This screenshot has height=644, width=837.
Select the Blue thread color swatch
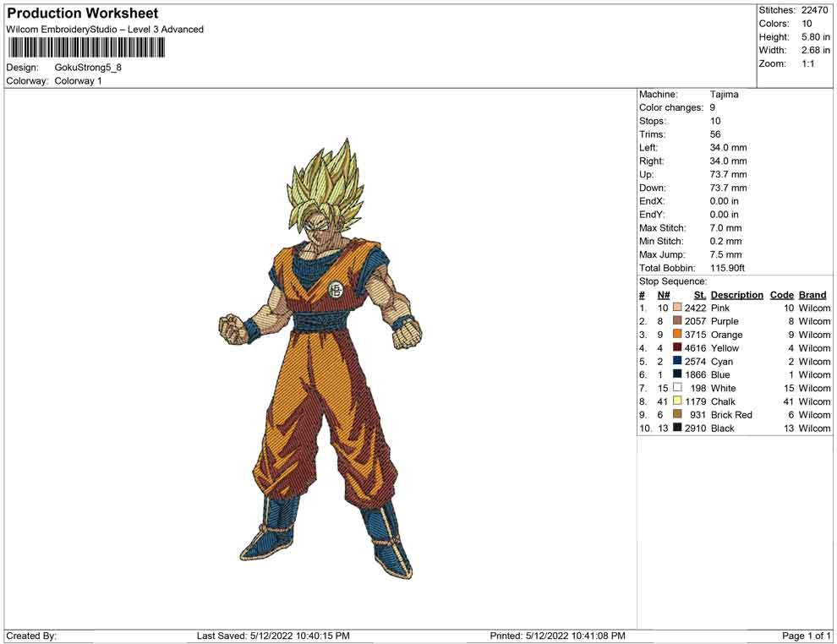click(x=677, y=374)
